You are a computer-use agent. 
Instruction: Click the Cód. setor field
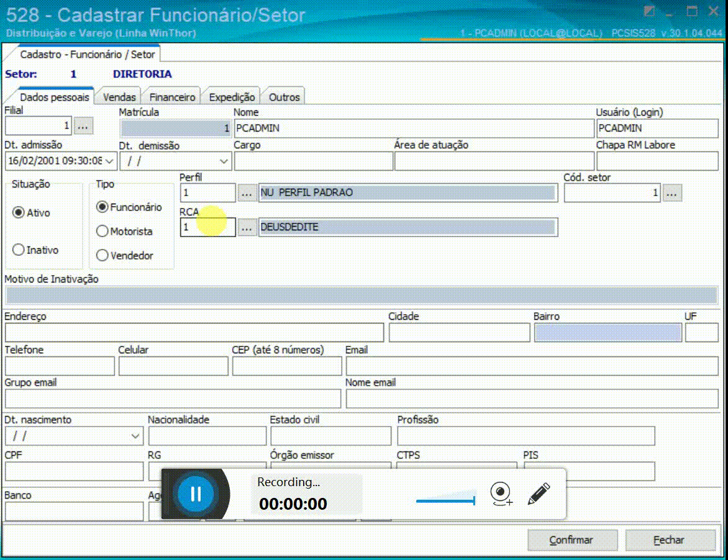[x=612, y=193]
